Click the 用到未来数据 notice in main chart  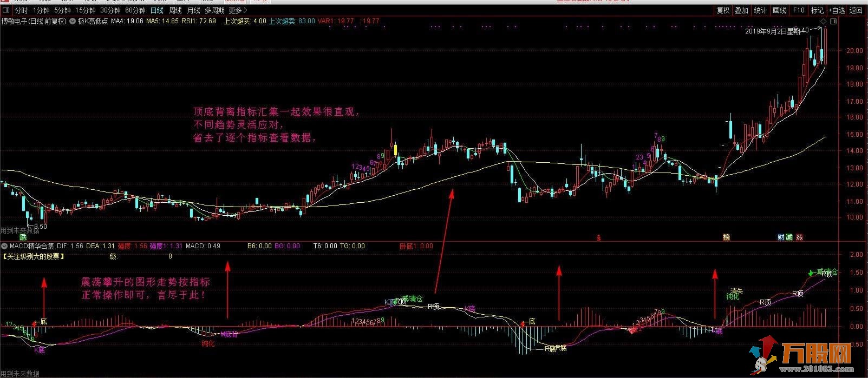[x=20, y=230]
